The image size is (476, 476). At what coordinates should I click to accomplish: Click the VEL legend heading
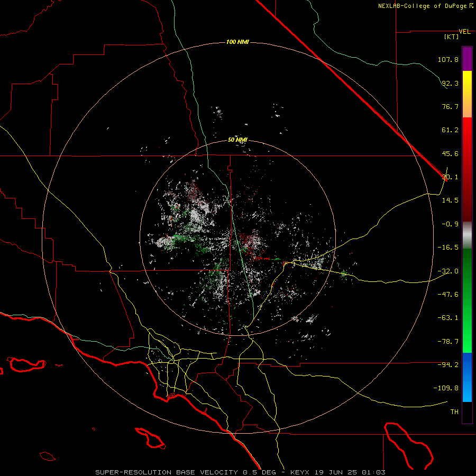point(464,32)
